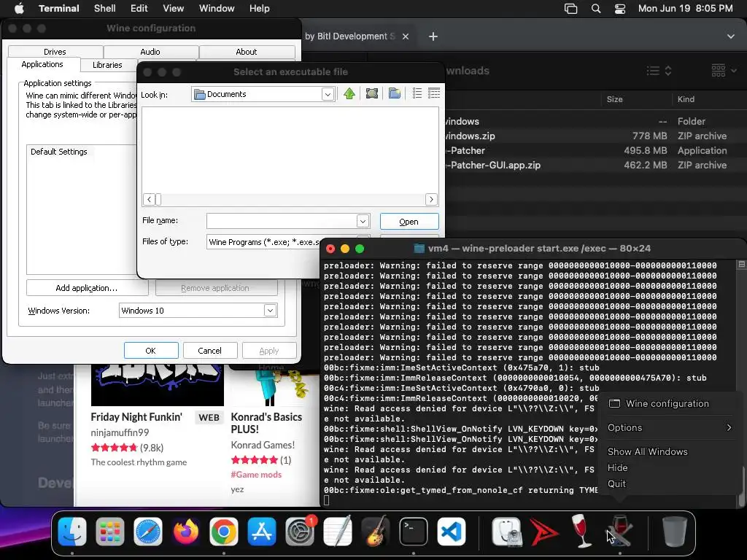This screenshot has width=747, height=560.
Task: Select Default Settings in application list
Action: 59,152
